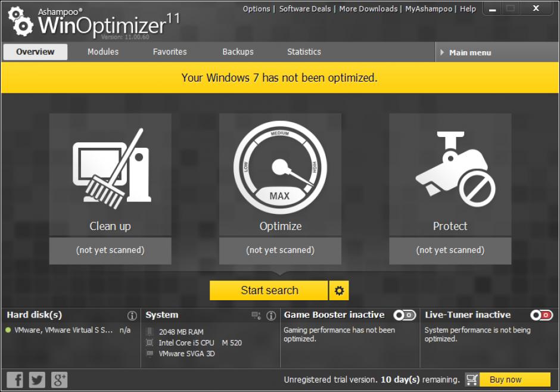The height and width of the screenshot is (392, 560).
Task: Click the CPU icon beside Intel Core i5
Action: click(x=150, y=343)
